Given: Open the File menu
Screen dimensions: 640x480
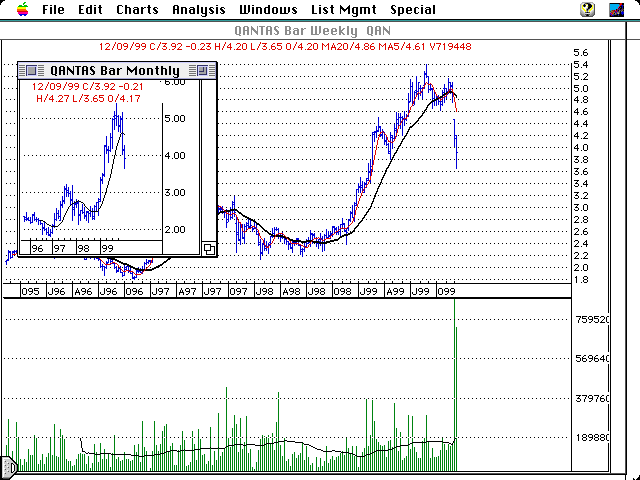Looking at the screenshot, I should 53,9.
